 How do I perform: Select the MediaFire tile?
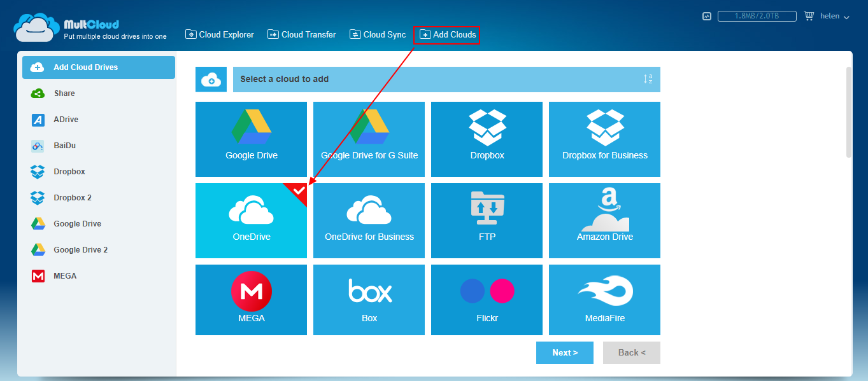pos(604,300)
